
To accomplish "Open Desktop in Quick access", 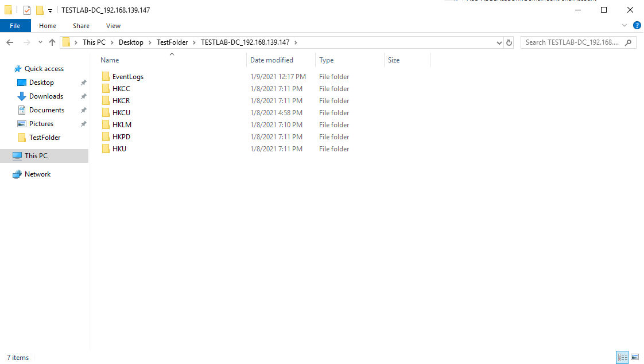I will point(41,83).
